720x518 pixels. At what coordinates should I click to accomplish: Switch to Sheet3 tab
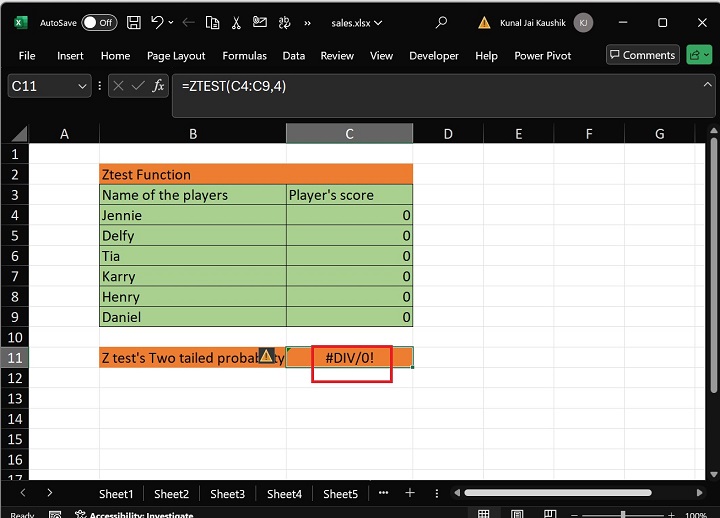227,494
